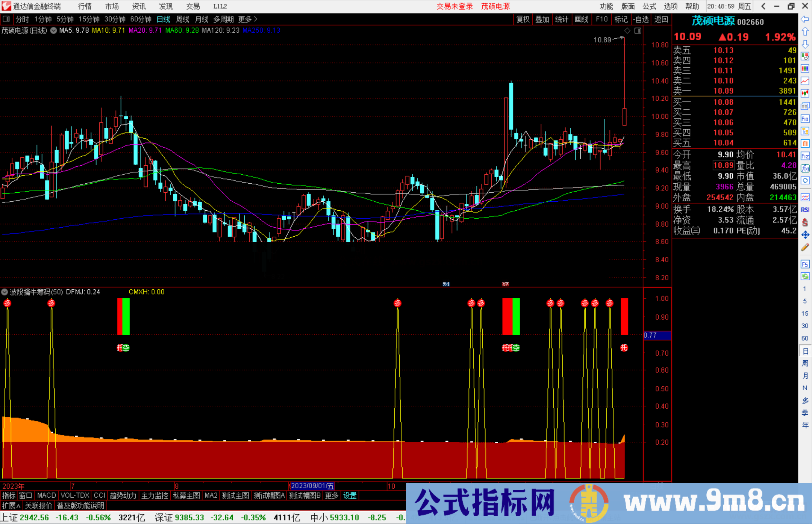
Task: Open the 更多 indicators tab at bottom
Action: [332, 495]
